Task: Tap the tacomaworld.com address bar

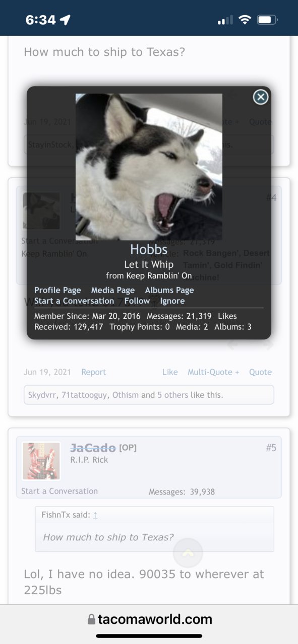Action: click(150, 619)
